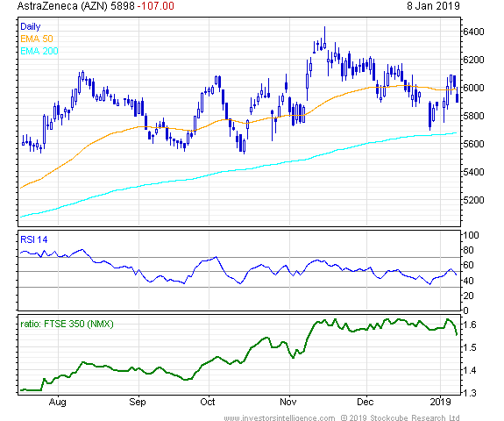Click the 5400 price axis label
Screen dimensions: 504x421
point(473,172)
